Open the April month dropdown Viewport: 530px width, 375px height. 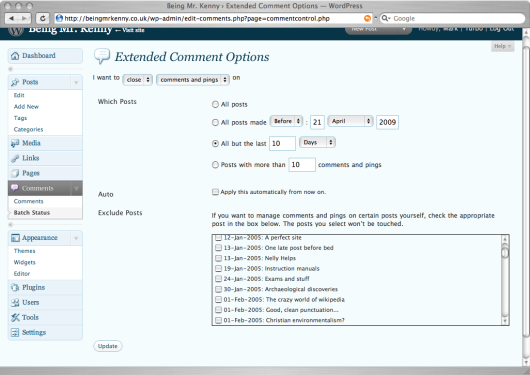pos(350,121)
